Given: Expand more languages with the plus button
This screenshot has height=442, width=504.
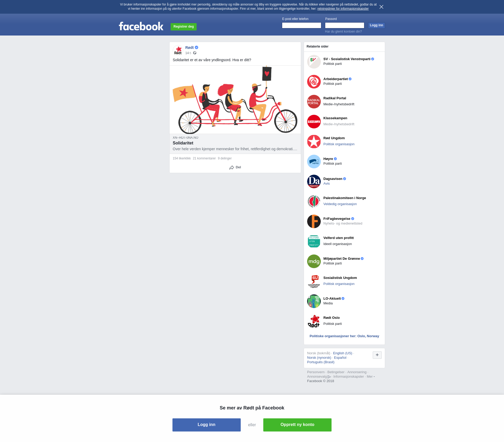Looking at the screenshot, I should pyautogui.click(x=377, y=355).
